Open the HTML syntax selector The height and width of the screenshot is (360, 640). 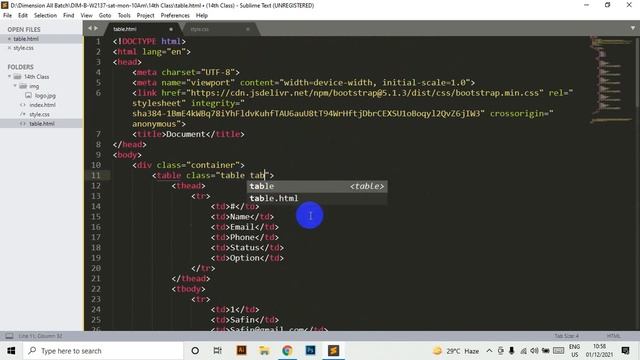point(613,336)
